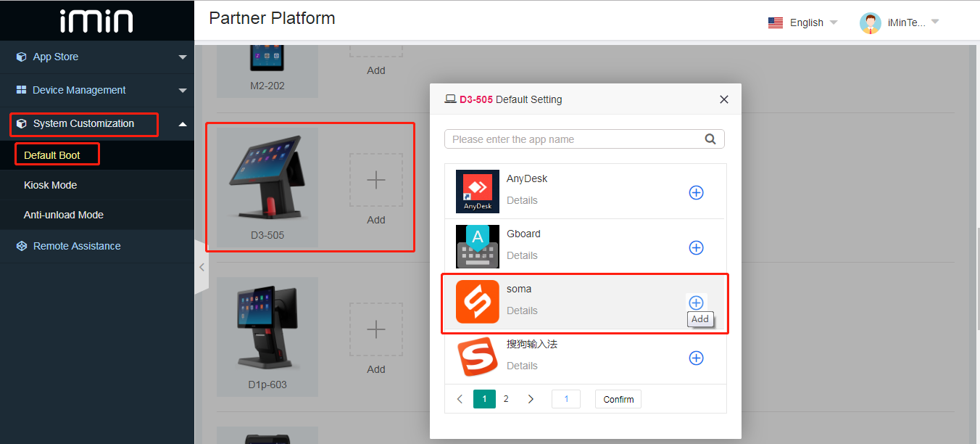Click the Gboard app name
Screen dimensions: 980x444
tap(523, 234)
